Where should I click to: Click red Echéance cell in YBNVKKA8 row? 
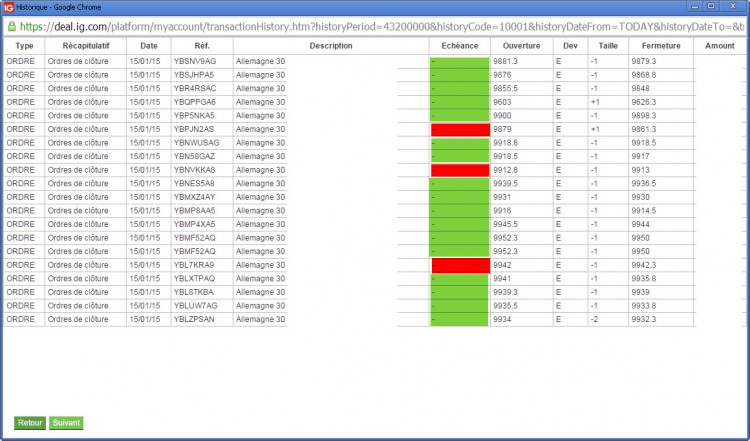[x=460, y=170]
